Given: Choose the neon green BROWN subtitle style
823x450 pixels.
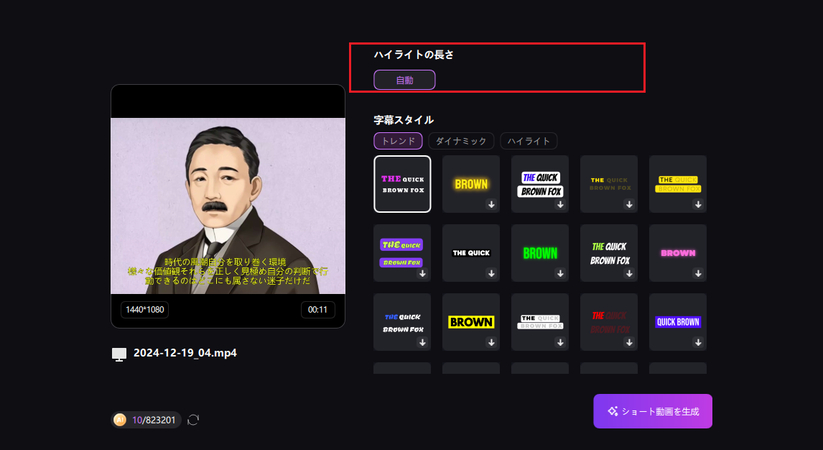Looking at the screenshot, I should tap(540, 253).
